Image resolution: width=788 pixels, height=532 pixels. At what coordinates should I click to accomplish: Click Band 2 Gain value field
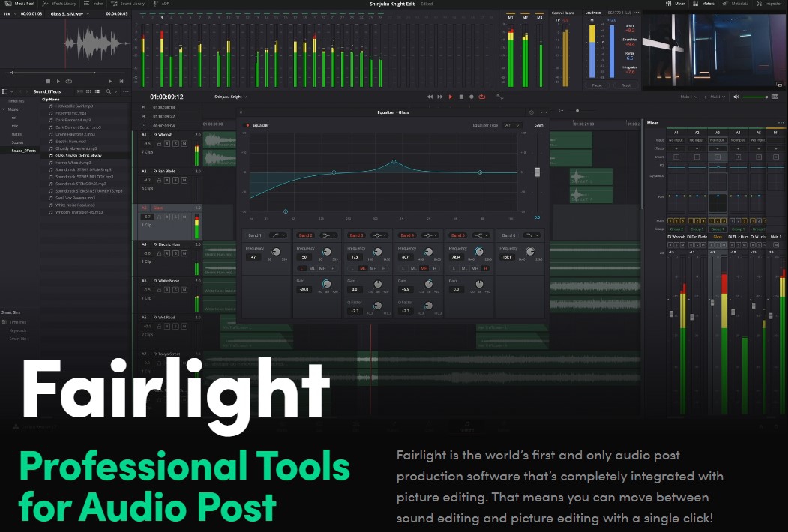pos(304,290)
